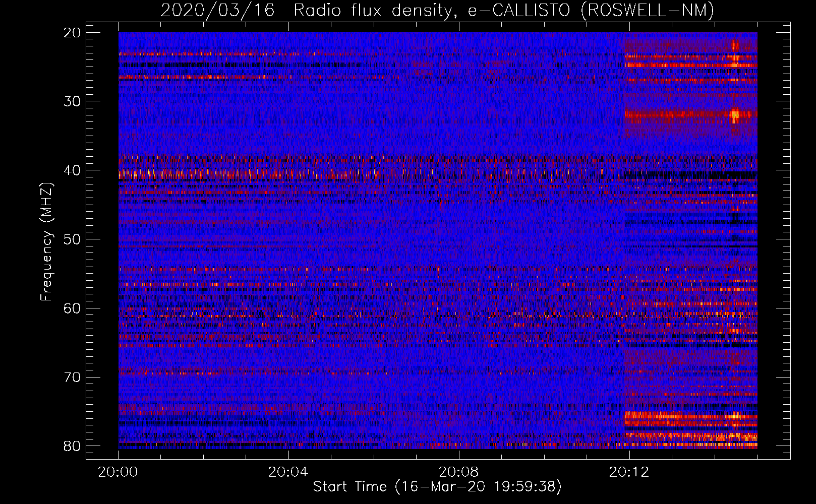816x504 pixels.
Task: Click the 20 MHz frequency tick label
Action: click(x=73, y=33)
